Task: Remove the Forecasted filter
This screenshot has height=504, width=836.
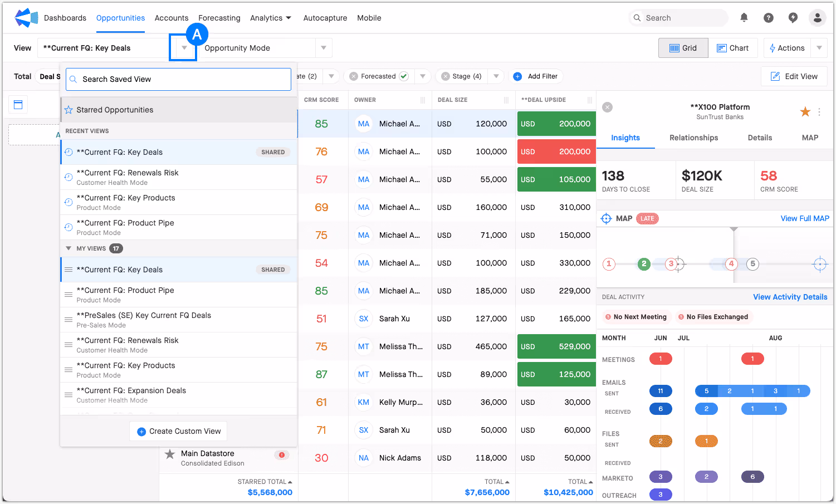Action: click(x=354, y=76)
